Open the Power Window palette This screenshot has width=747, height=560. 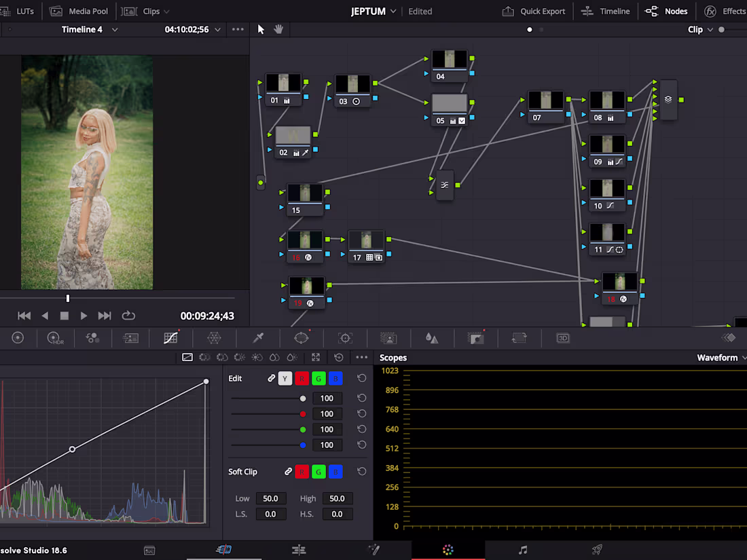[x=302, y=338]
